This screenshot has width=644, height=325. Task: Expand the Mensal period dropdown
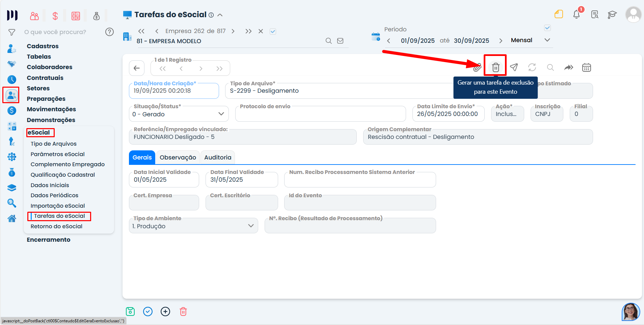547,40
